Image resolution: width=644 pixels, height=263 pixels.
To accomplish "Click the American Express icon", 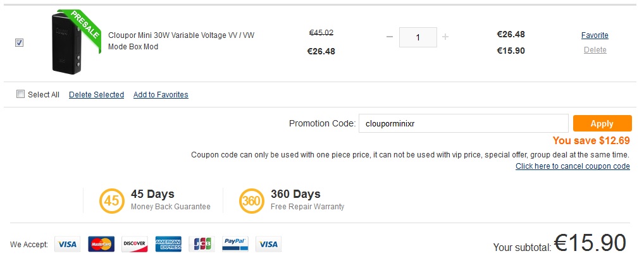I will point(168,244).
